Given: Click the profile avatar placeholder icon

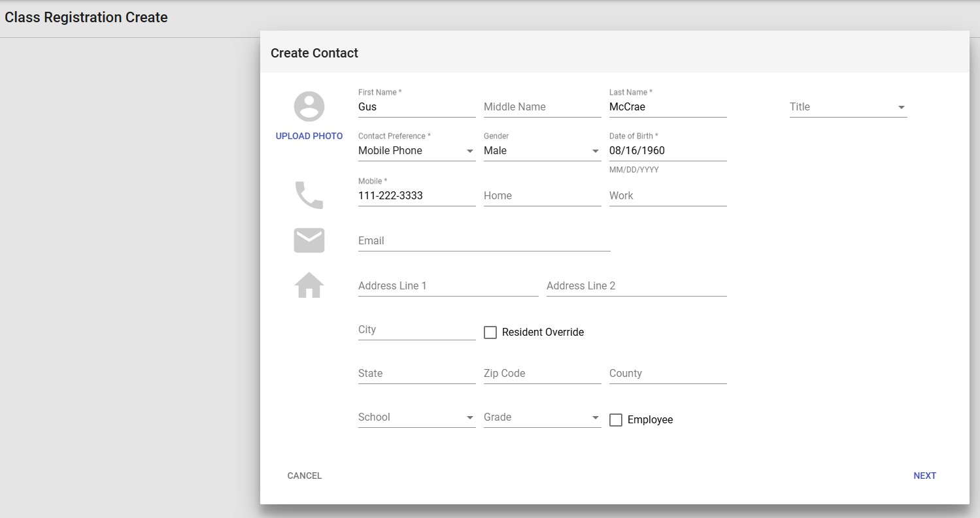Looking at the screenshot, I should (x=309, y=106).
